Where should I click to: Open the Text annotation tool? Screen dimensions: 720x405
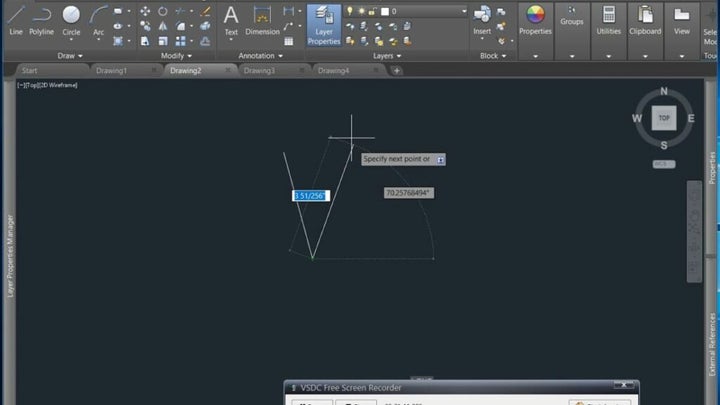231,20
